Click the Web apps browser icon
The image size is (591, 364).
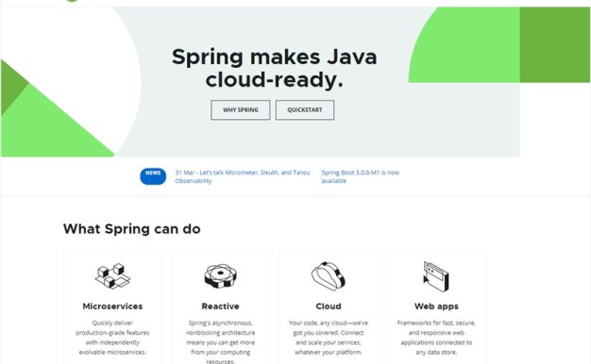[436, 276]
